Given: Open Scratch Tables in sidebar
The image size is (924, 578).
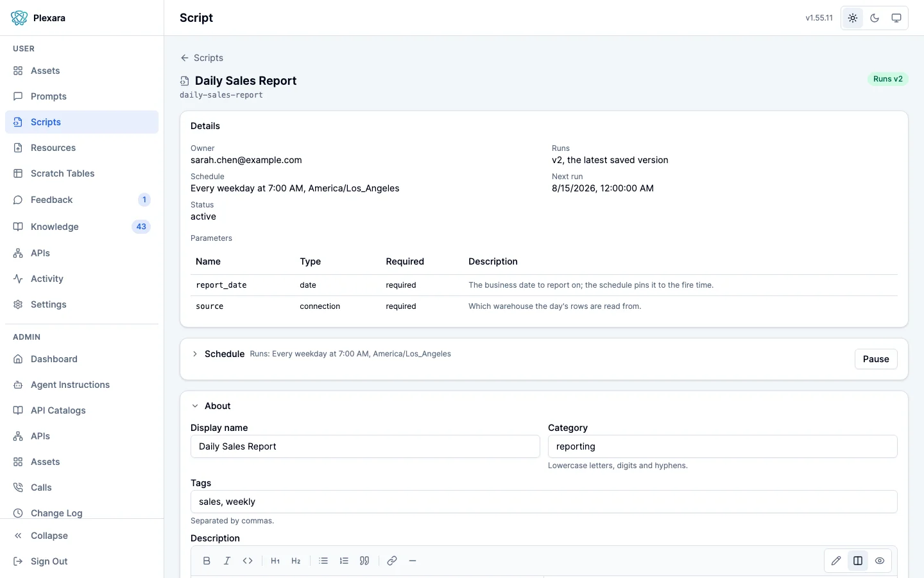Looking at the screenshot, I should [81, 173].
